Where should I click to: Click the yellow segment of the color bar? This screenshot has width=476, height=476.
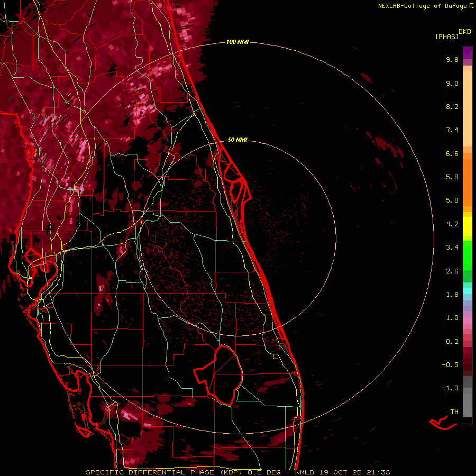pos(467,226)
